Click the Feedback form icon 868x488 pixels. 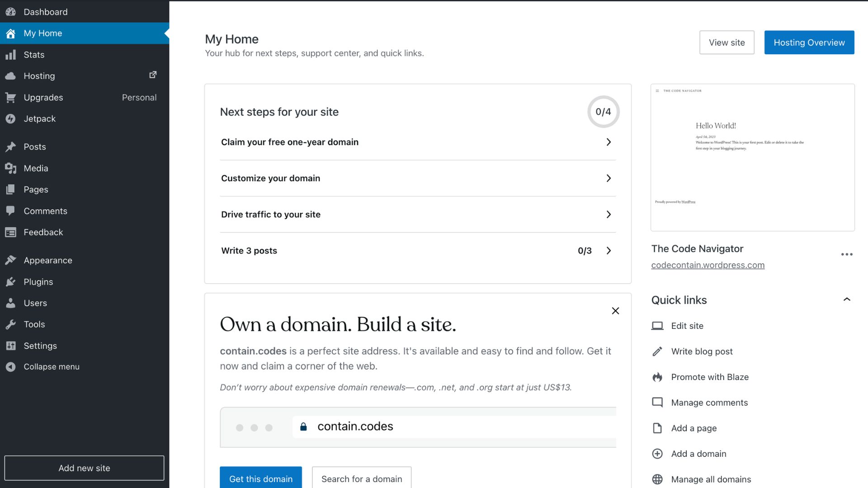point(11,232)
